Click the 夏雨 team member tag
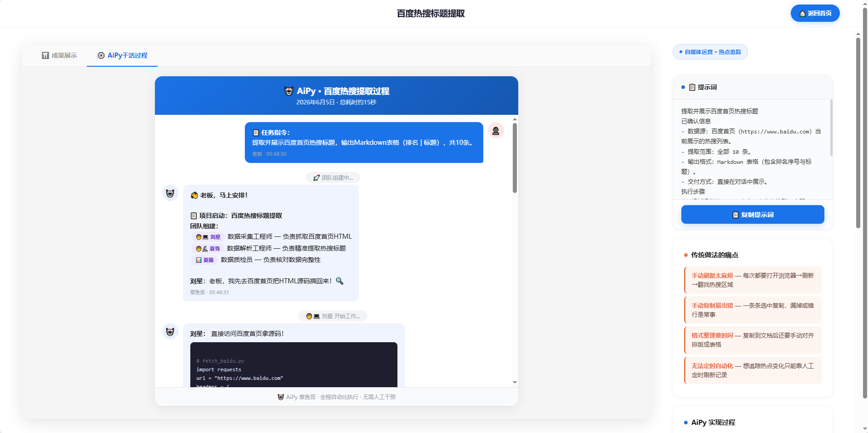 (x=204, y=260)
